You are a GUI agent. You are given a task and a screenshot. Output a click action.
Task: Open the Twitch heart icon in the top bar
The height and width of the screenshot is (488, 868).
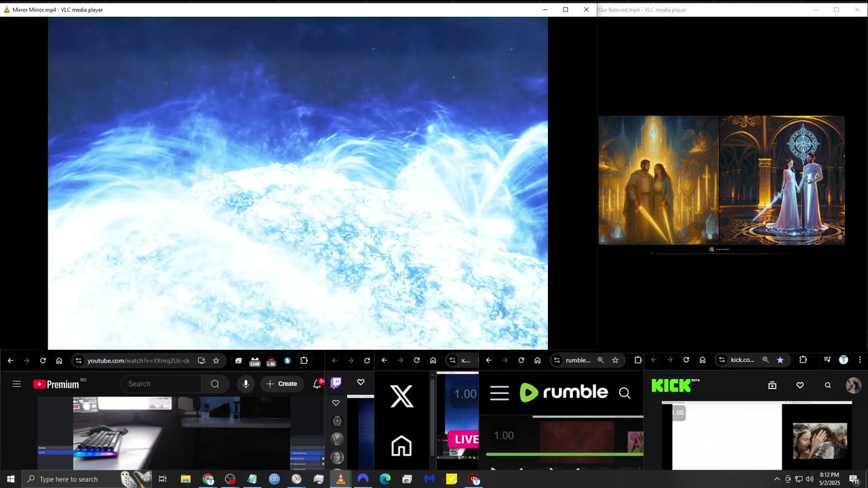point(361,382)
